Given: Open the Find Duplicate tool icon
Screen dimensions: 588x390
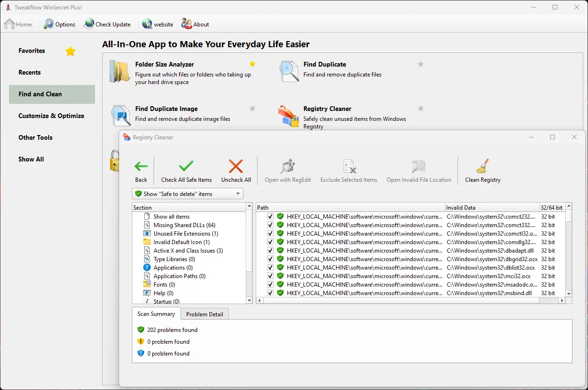Looking at the screenshot, I should (289, 71).
